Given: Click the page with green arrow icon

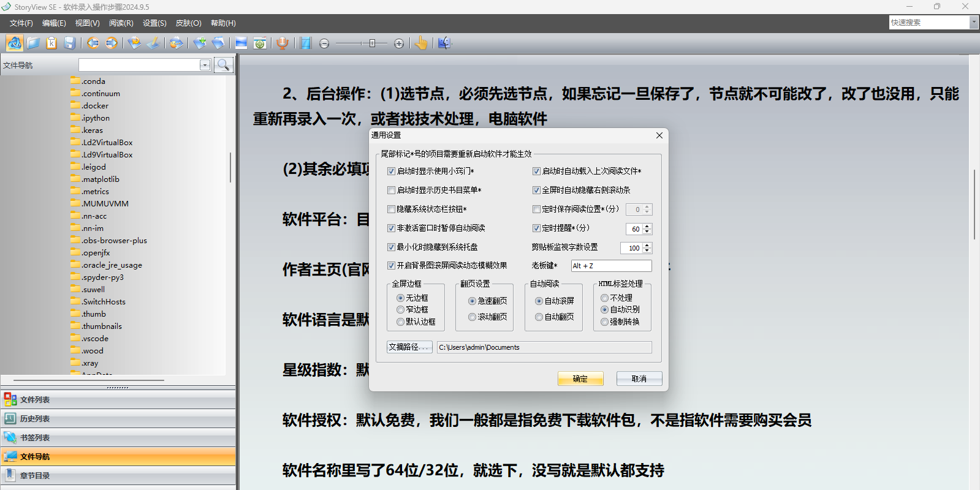Looking at the screenshot, I should tap(200, 43).
